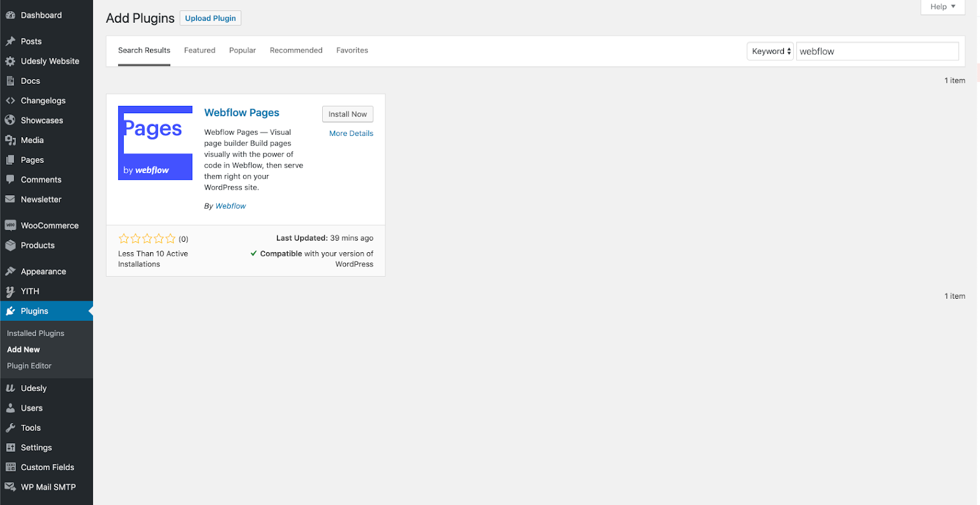This screenshot has width=980, height=505.
Task: Click the '1 item' count above results
Action: [954, 81]
